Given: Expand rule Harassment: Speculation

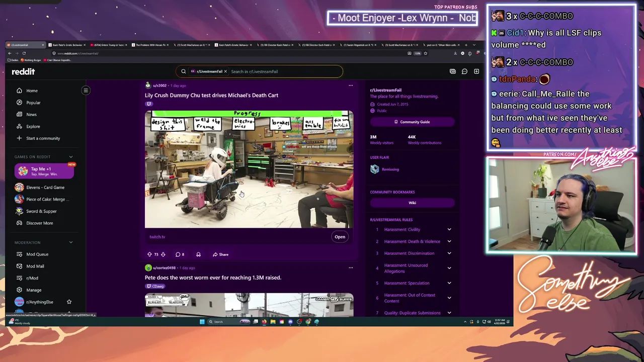Looking at the screenshot, I should coord(449,283).
